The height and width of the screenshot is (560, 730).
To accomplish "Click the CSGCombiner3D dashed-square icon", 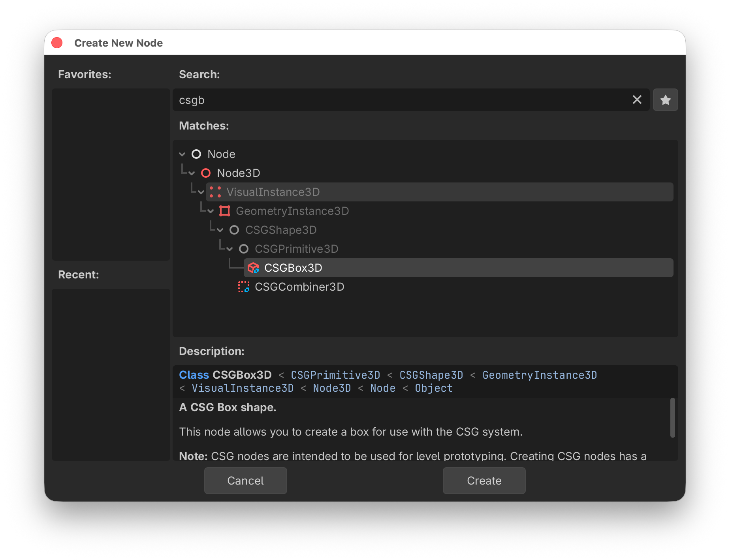I will [x=243, y=287].
